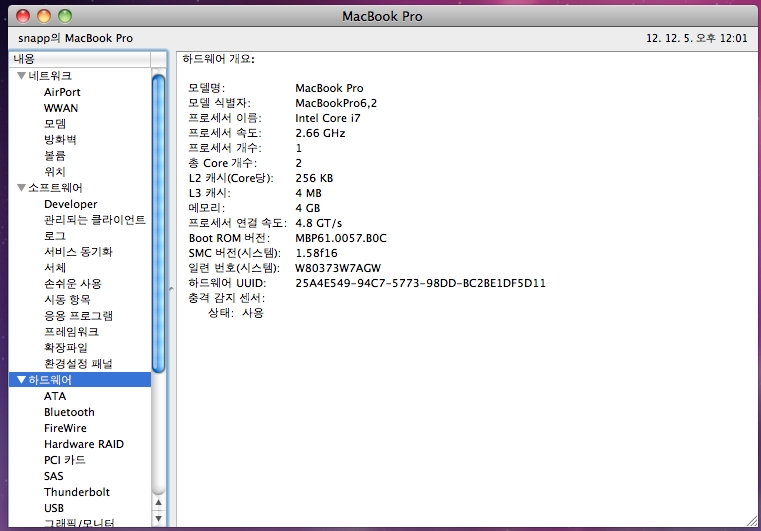Select 프레임워크 in the sidebar
Image resolution: width=761 pixels, height=531 pixels.
(71, 332)
